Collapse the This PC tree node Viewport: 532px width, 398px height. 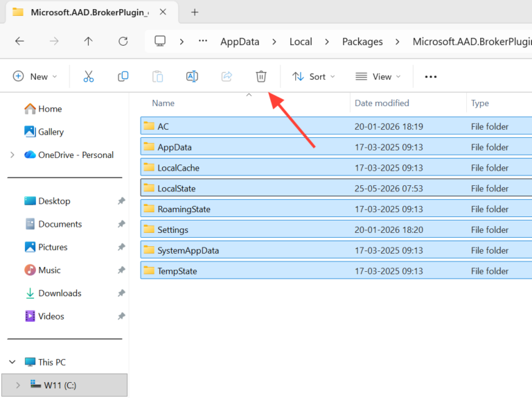coord(12,362)
